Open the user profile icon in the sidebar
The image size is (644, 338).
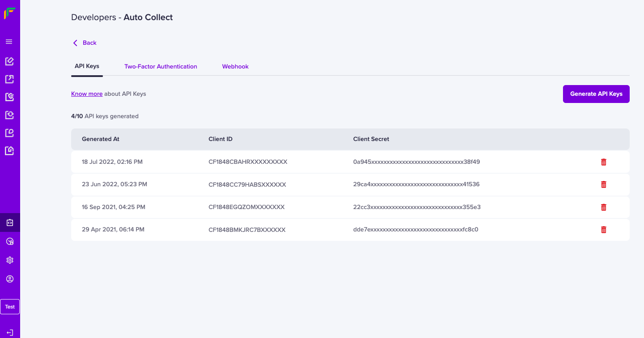(x=10, y=279)
